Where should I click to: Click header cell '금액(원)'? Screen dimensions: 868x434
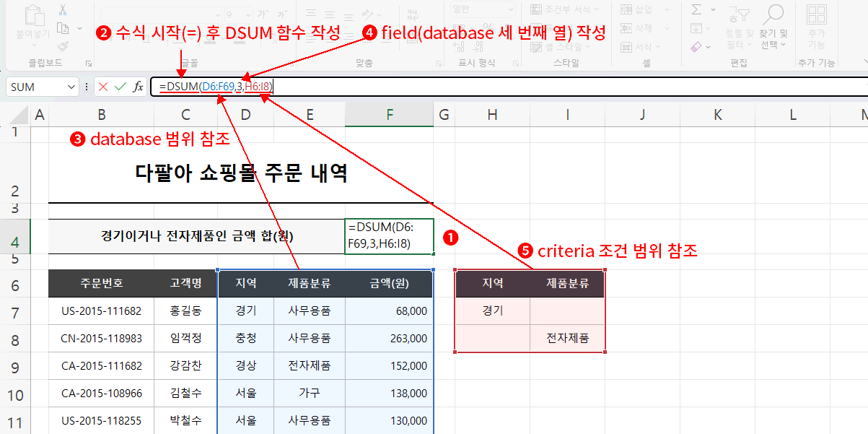[x=390, y=284]
